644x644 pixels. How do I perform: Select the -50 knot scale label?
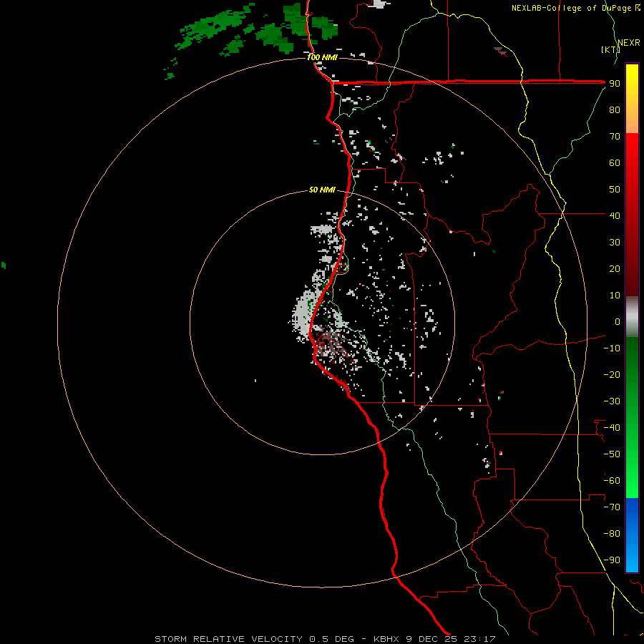coord(612,454)
